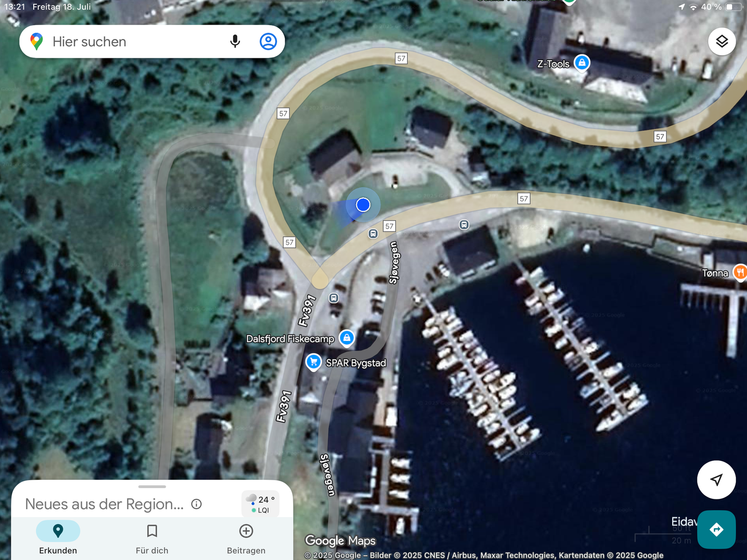
Task: Open the map layers button
Action: click(x=722, y=42)
